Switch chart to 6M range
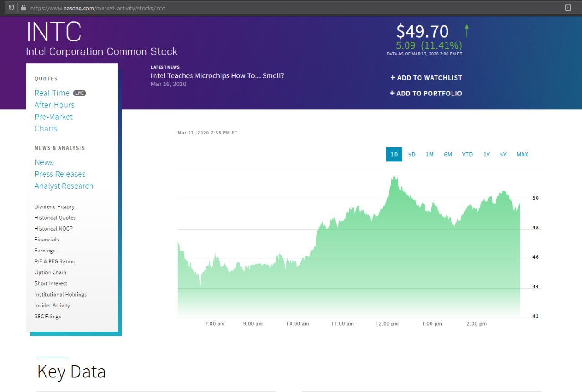 [x=448, y=155]
